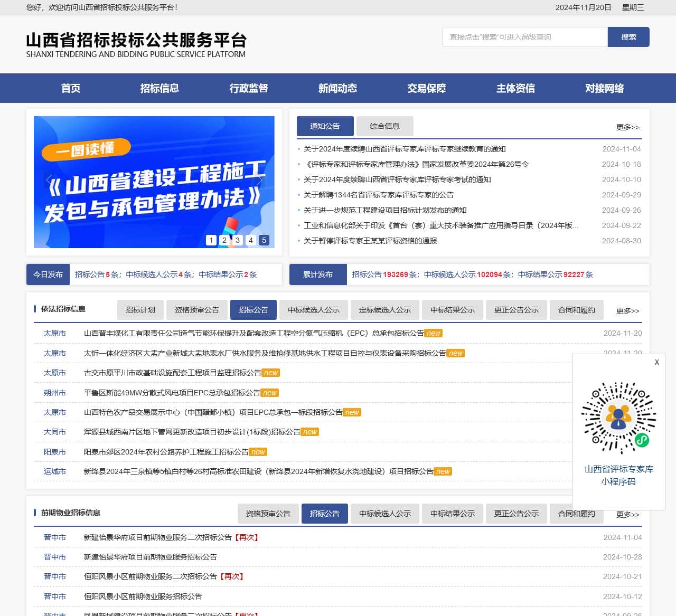
Task: Select carousel slide 1 indicator
Action: click(x=211, y=240)
